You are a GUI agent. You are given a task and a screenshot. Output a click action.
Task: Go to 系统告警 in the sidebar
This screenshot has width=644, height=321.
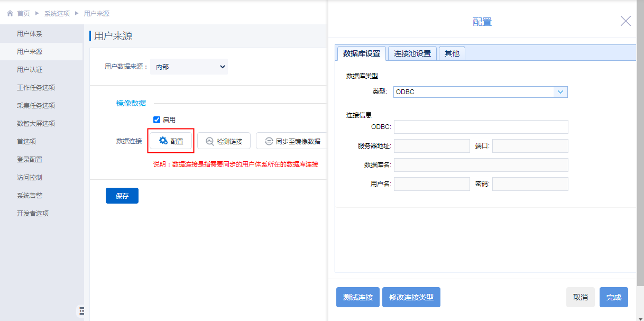click(x=30, y=196)
